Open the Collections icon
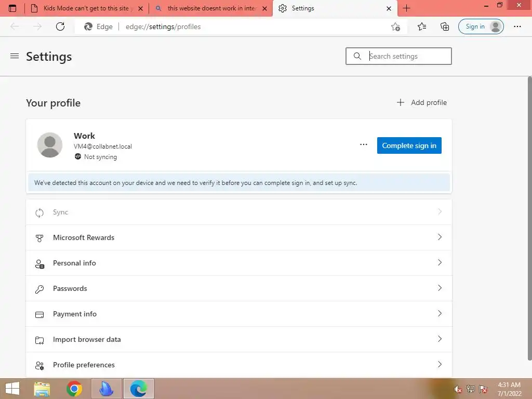This screenshot has height=399, width=532. tap(445, 26)
